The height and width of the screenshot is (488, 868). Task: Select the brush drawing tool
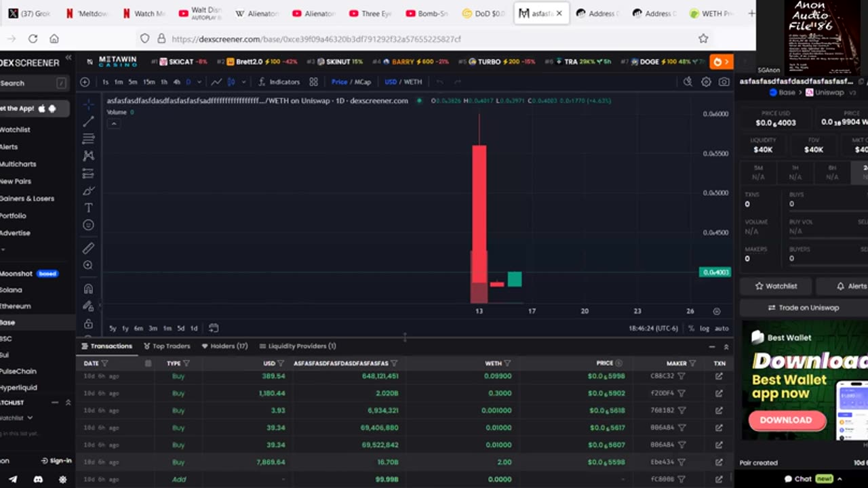coord(88,190)
